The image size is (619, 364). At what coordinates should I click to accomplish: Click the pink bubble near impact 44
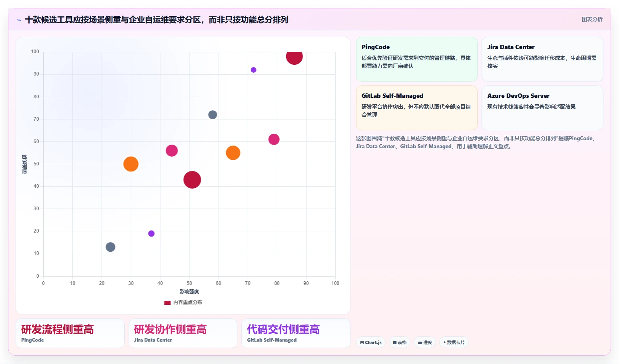(x=171, y=151)
